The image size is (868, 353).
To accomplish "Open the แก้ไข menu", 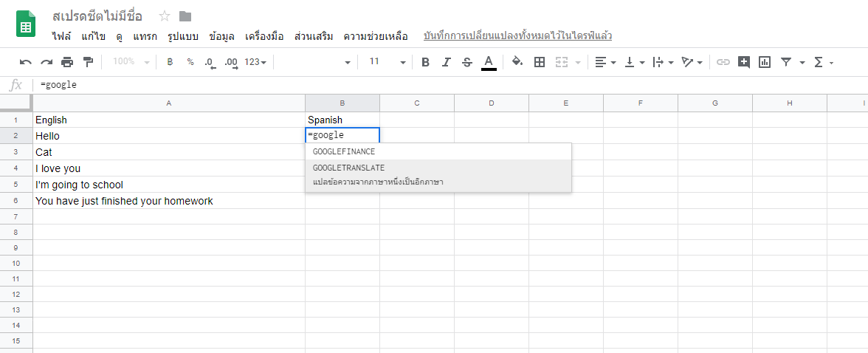I will click(93, 37).
